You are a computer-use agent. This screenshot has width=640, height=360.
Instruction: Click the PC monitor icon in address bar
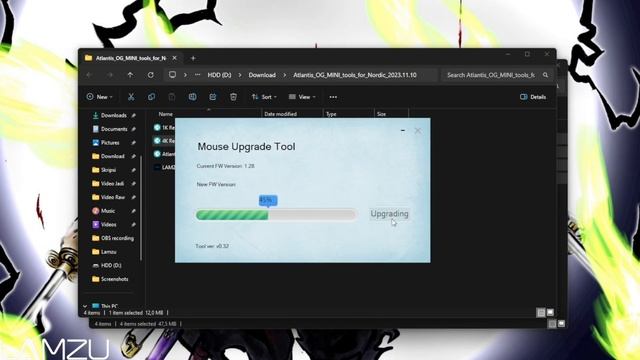[173, 75]
